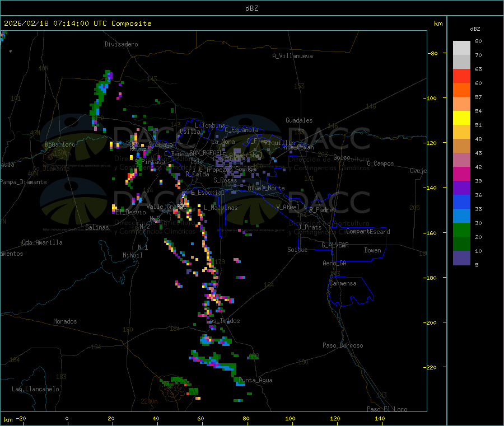Viewport: 504px width, 426px height.
Task: Click the red 60-65 dBZ legend swatch
Action: click(461, 76)
